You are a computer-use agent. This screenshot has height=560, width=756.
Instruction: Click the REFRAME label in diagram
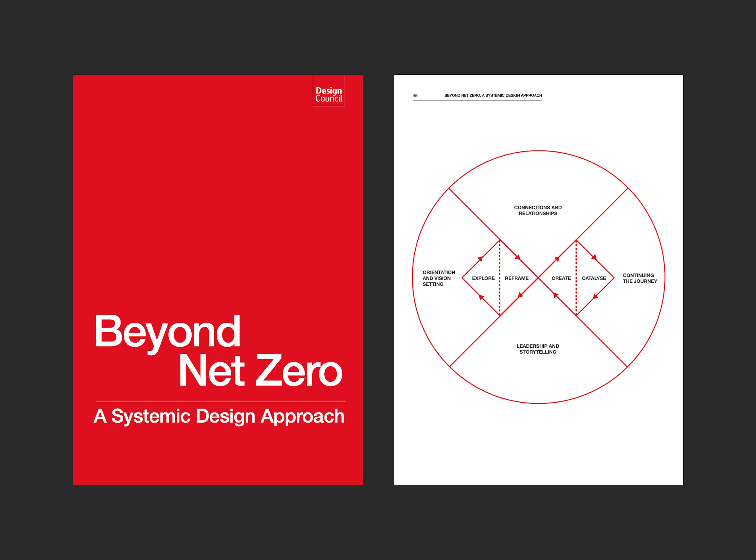point(516,278)
